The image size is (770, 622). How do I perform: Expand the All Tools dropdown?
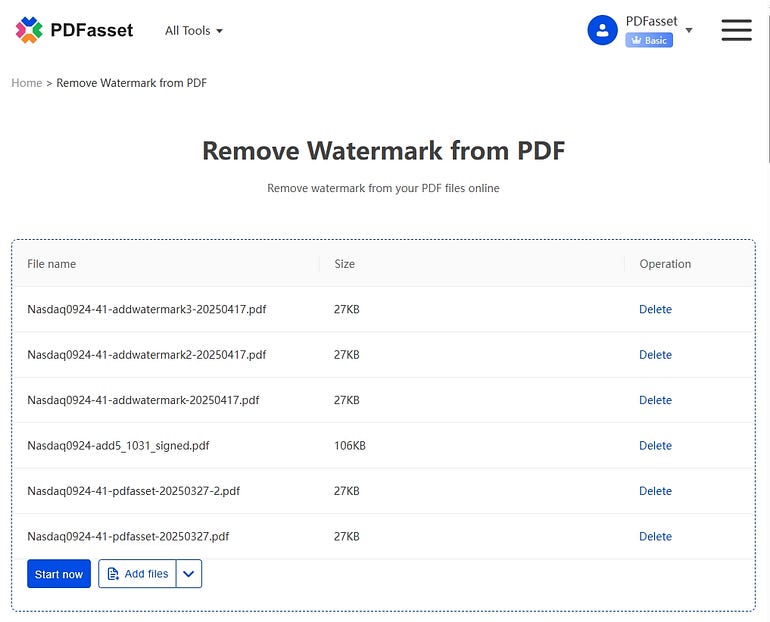tap(193, 30)
